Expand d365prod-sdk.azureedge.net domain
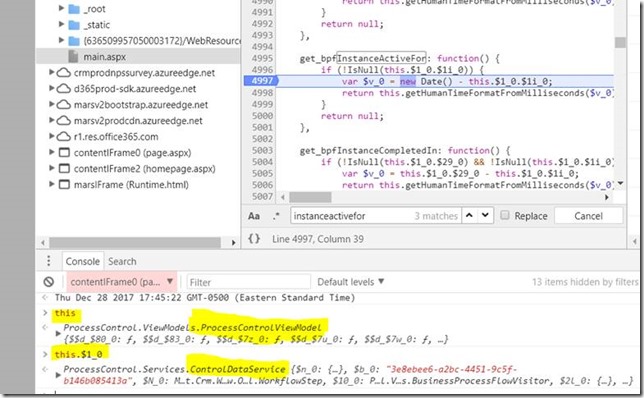The height and width of the screenshot is (398, 644). point(51,88)
